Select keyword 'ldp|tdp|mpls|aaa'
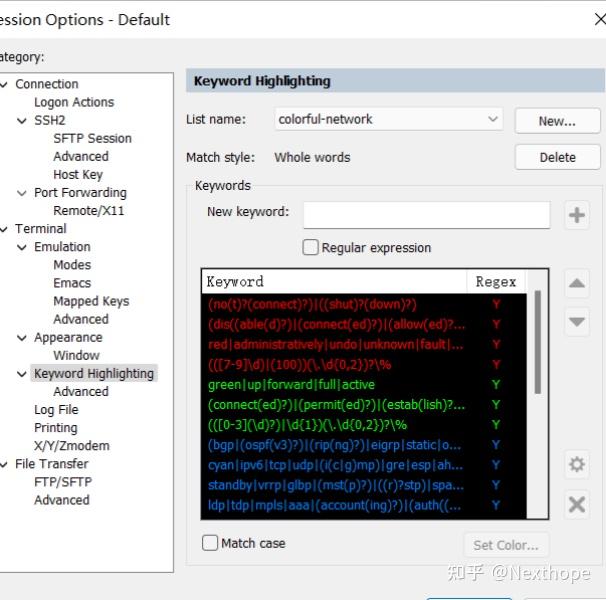Viewport: 606px width, 600px height. [364, 505]
